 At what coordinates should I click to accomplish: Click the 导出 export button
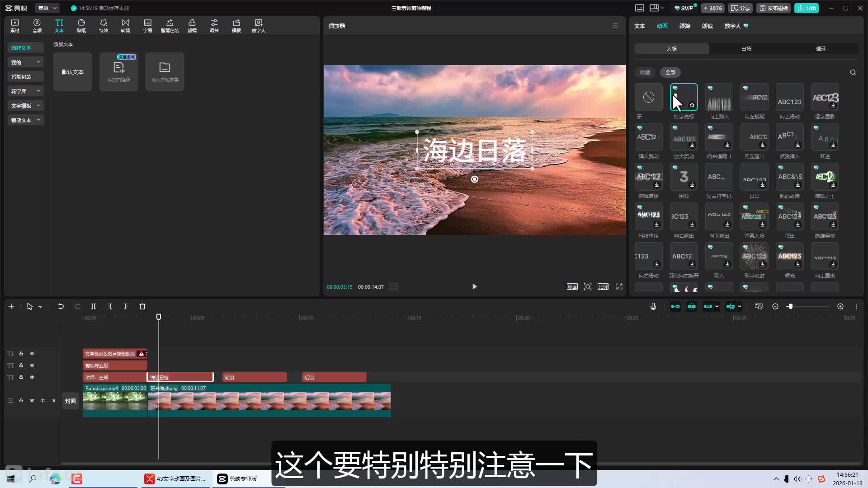point(807,8)
